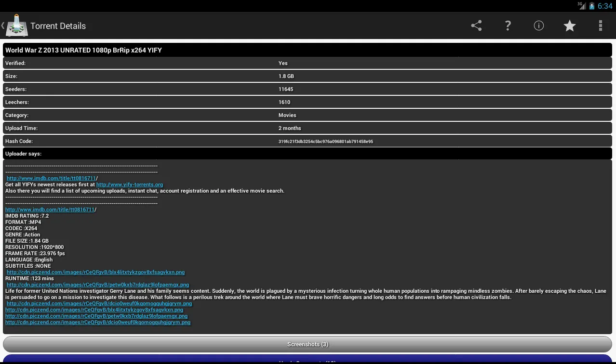Open last piczend link ending dcio0weuf0kgomogquhgjgrym.png

[98, 322]
